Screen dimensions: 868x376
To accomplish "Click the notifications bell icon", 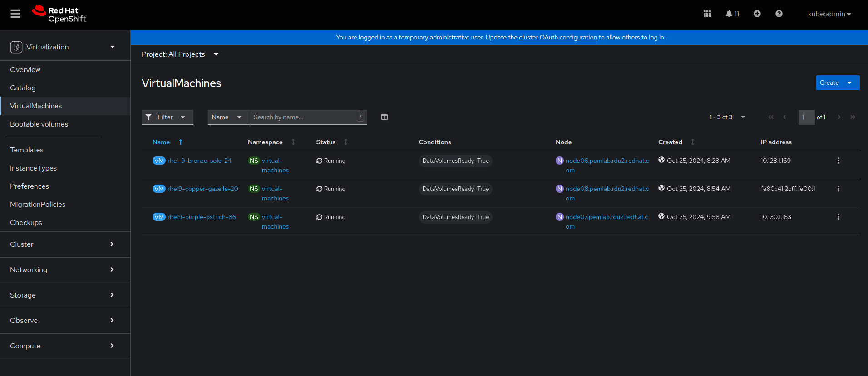I will pyautogui.click(x=729, y=14).
